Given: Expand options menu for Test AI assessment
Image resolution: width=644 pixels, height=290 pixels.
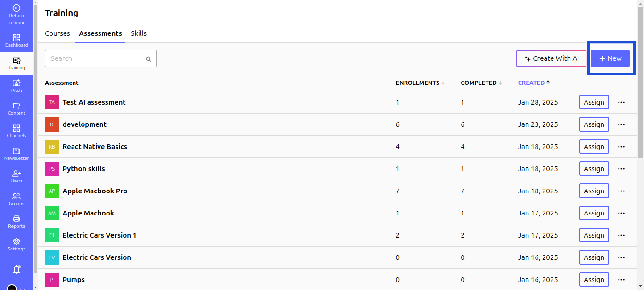Looking at the screenshot, I should (x=621, y=102).
